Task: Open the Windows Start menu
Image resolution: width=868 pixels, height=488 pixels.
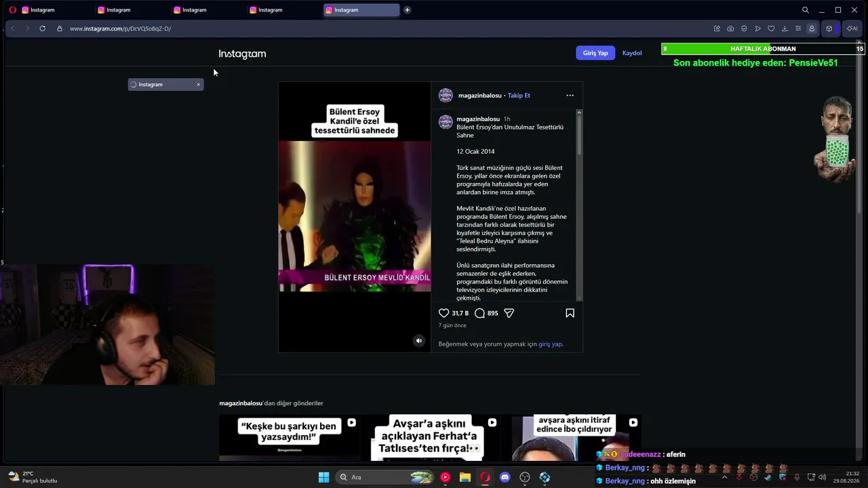Action: 323,477
